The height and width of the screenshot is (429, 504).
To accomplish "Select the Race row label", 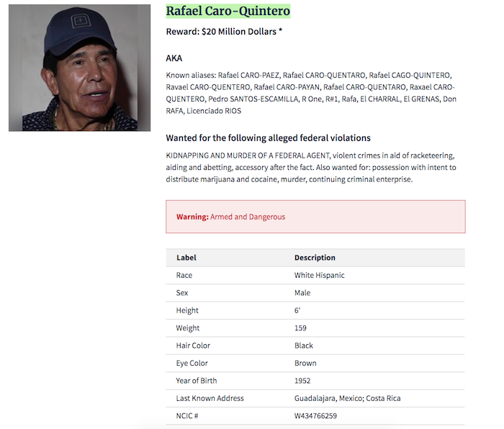I will (184, 276).
